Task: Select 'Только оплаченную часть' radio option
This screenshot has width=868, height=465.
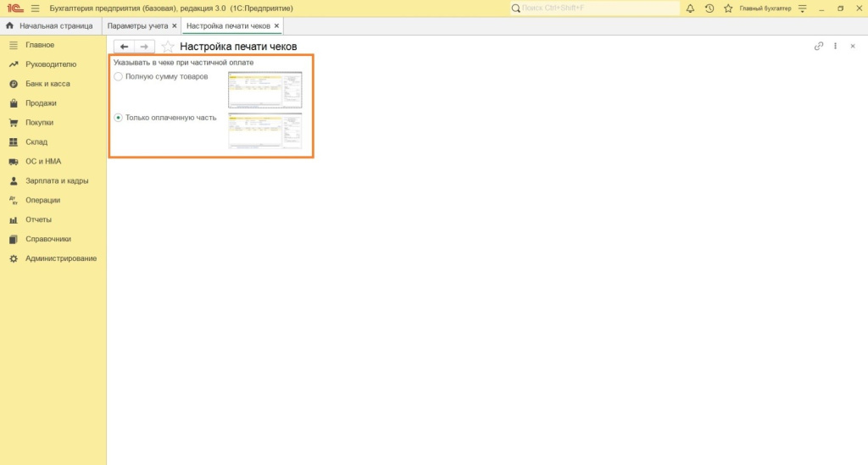Action: (x=119, y=118)
